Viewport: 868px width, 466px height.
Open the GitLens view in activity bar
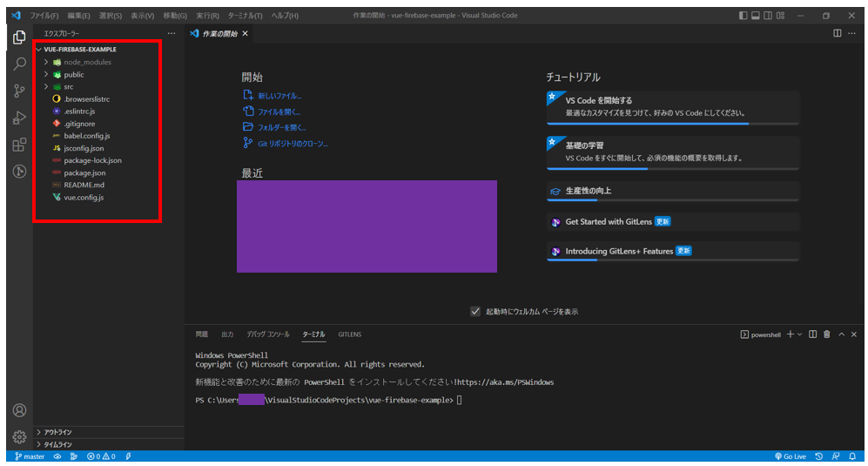(x=19, y=172)
